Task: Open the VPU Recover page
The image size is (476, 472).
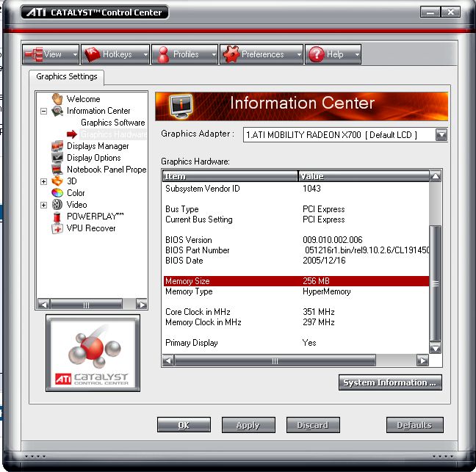Action: 91,228
